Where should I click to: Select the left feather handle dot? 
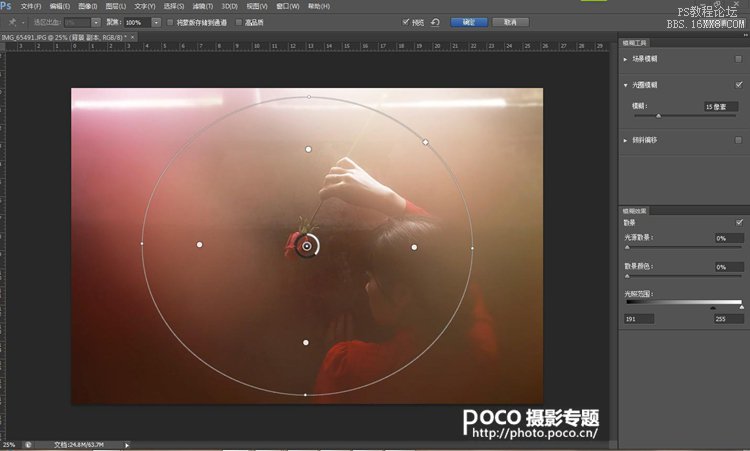click(x=199, y=244)
